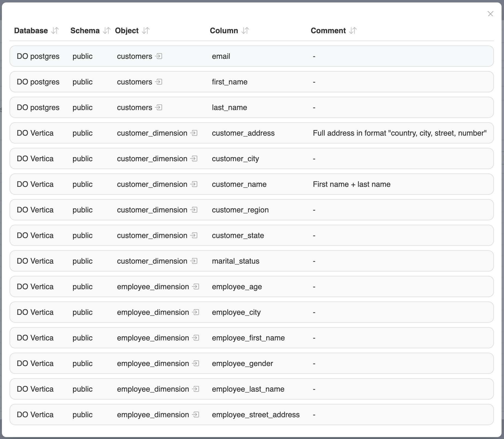This screenshot has width=504, height=439.
Task: Select the email column cell
Action: click(x=221, y=56)
